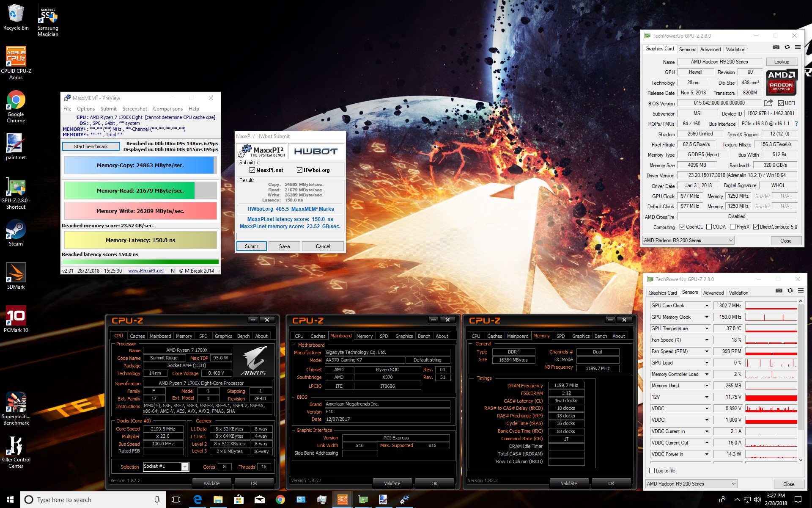Toggle the PhysX checkbox in GPU-Z

[733, 227]
